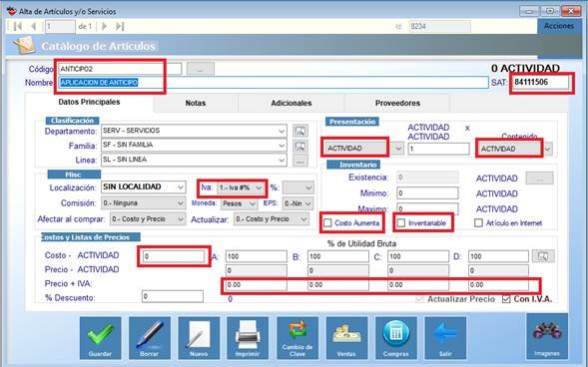Click the Costo input field
The image size is (588, 367).
(x=174, y=256)
